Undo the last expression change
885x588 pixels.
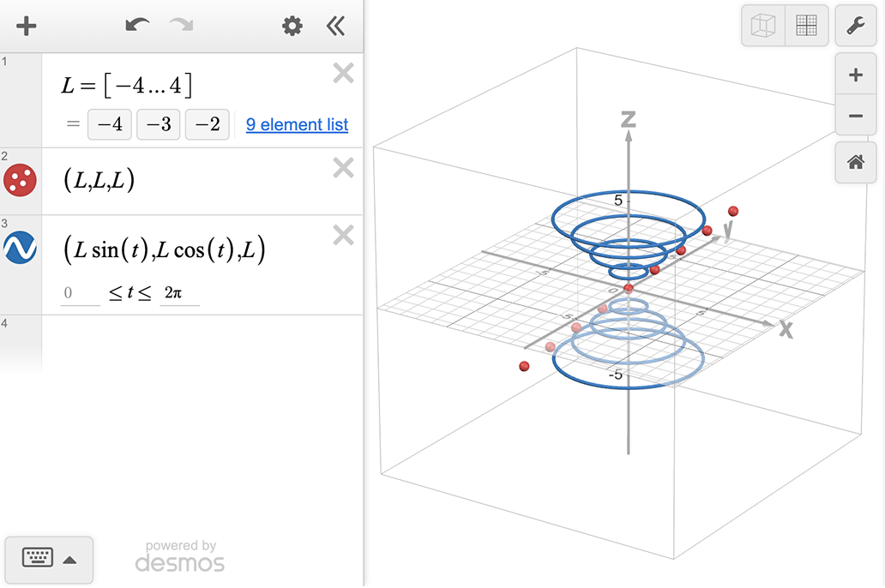[x=137, y=26]
